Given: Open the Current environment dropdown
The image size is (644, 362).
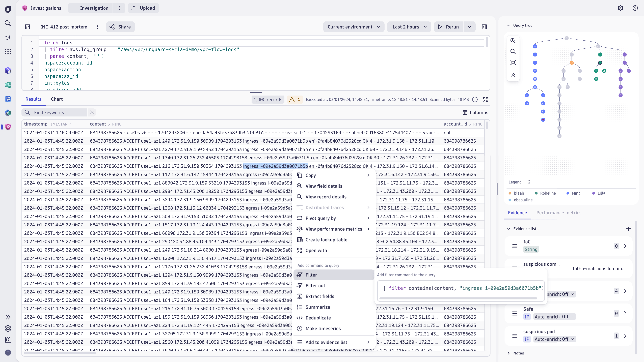Looking at the screenshot, I should [x=354, y=27].
